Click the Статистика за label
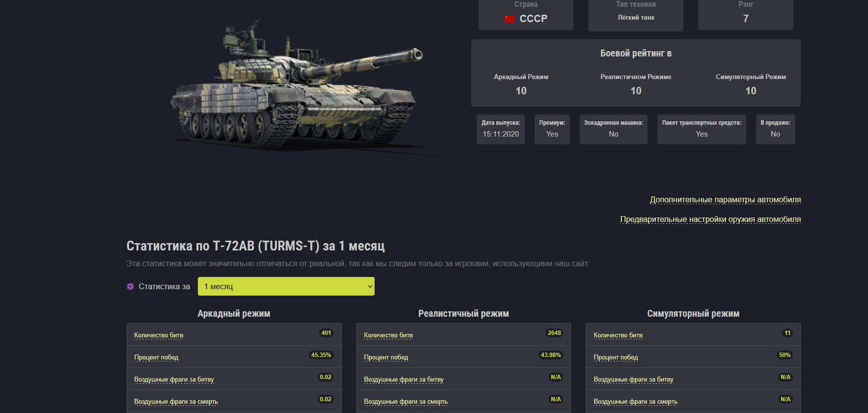 click(164, 286)
